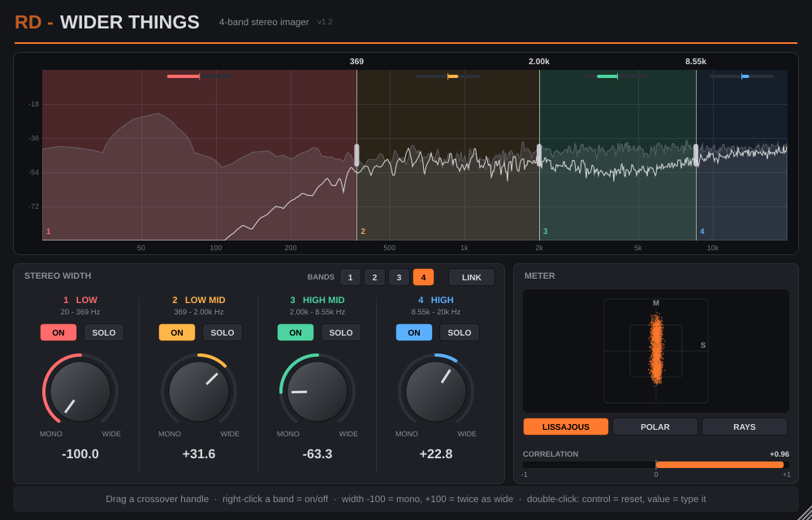Click the '3 HIGH MID' band title
This screenshot has height=520, width=812.
click(317, 300)
